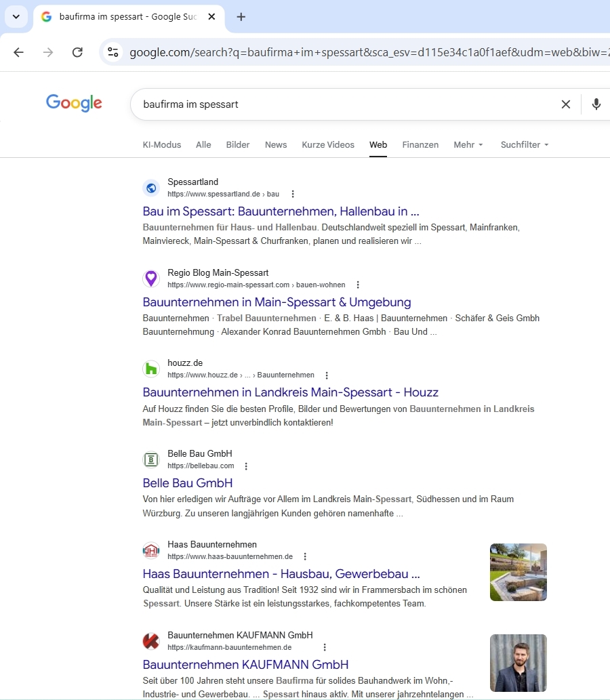The width and height of the screenshot is (610, 700).
Task: Click into the Google search input field
Action: click(339, 104)
